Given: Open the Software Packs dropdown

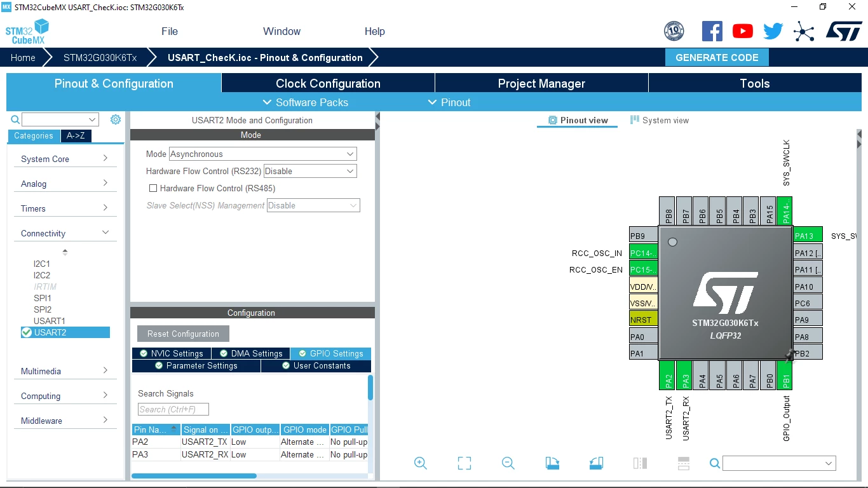Looking at the screenshot, I should 305,102.
